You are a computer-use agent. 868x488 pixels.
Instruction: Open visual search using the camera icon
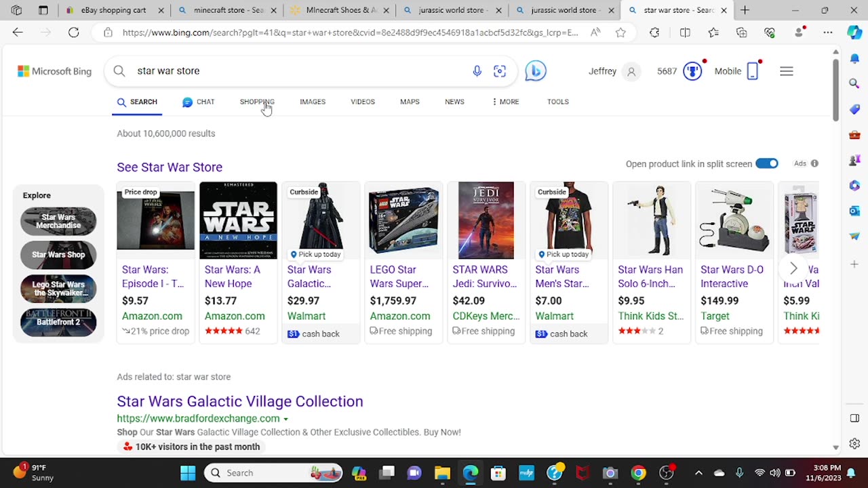click(500, 70)
